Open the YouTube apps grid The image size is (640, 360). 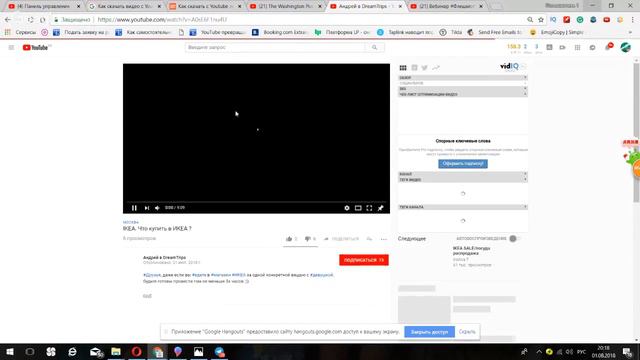577,47
